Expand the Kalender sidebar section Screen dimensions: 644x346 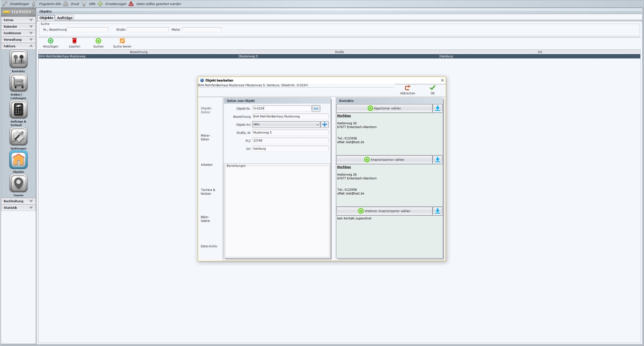pyautogui.click(x=18, y=27)
